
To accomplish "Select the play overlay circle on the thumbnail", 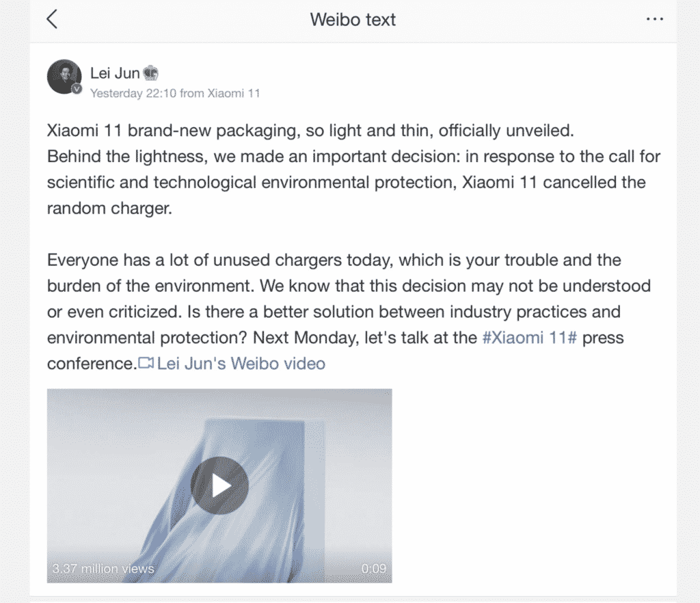I will 219,485.
